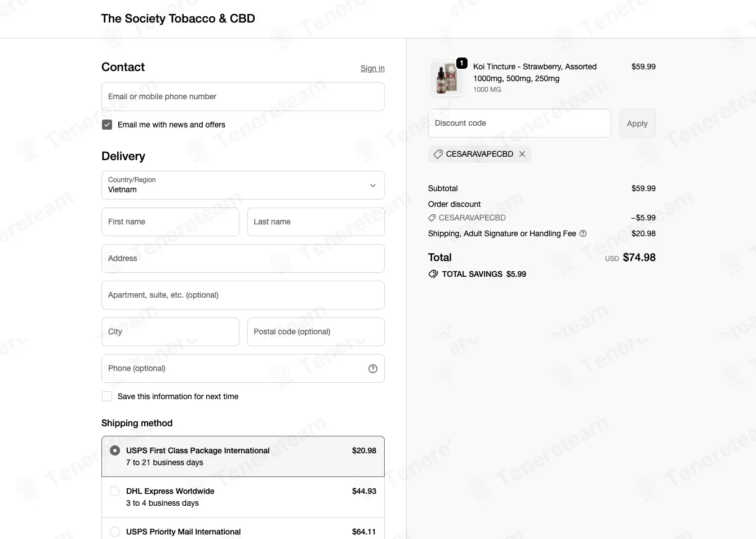Select DHL Express Worldwide shipping
The width and height of the screenshot is (756, 539).
click(115, 491)
